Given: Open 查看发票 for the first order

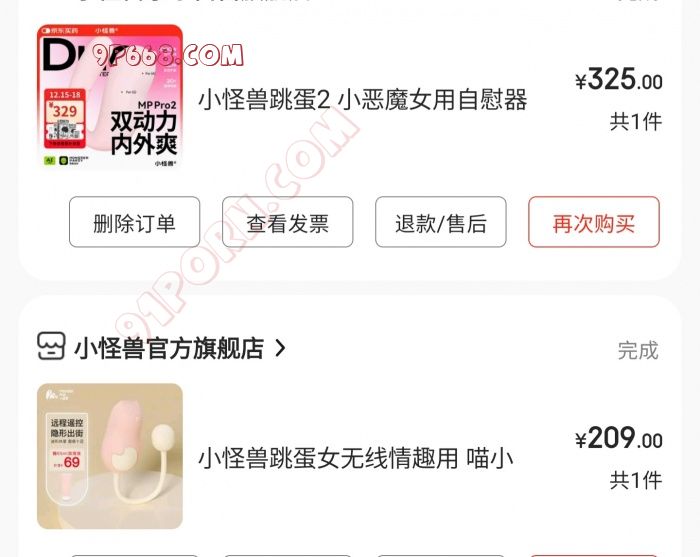Looking at the screenshot, I should (x=288, y=222).
